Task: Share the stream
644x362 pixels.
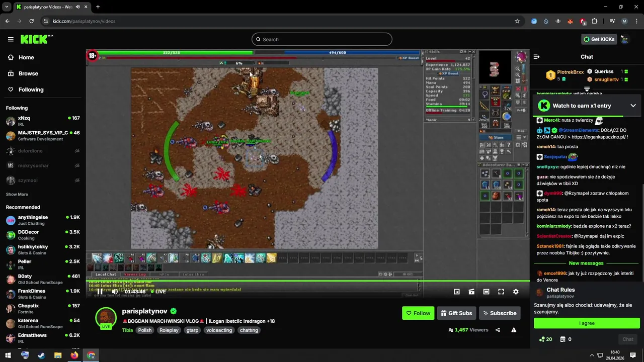Action: point(498,330)
